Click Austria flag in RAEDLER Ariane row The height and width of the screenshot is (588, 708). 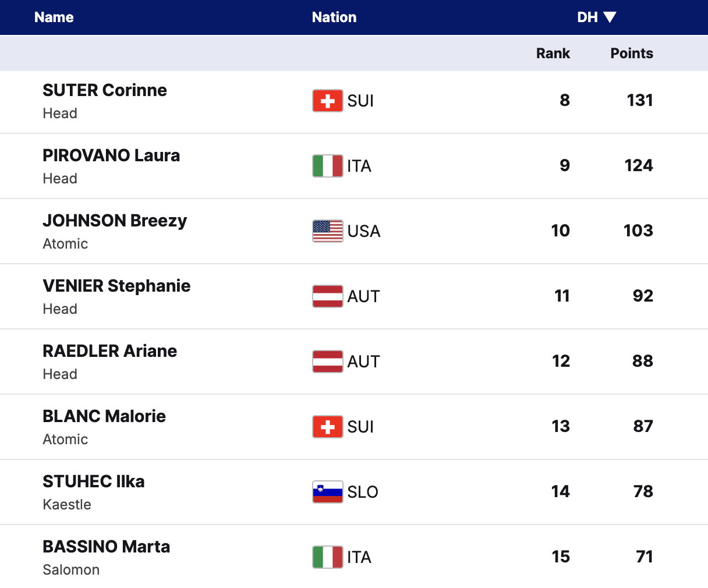(327, 362)
